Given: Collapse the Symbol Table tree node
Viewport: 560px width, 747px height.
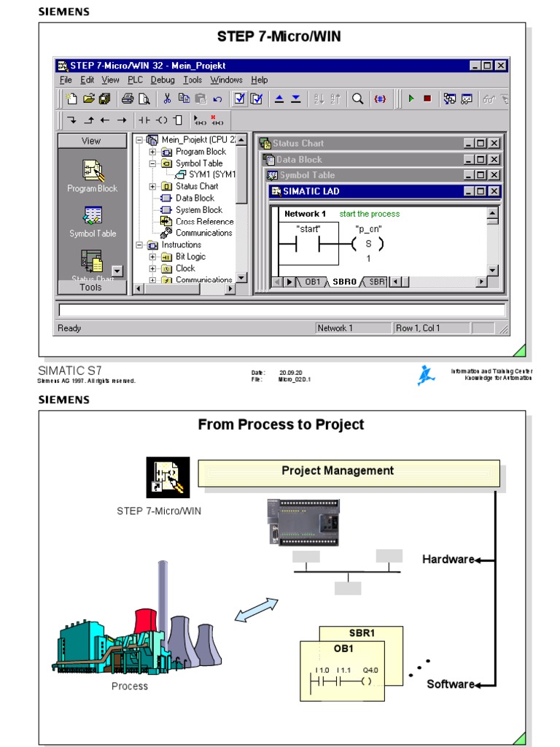Looking at the screenshot, I should click(152, 163).
